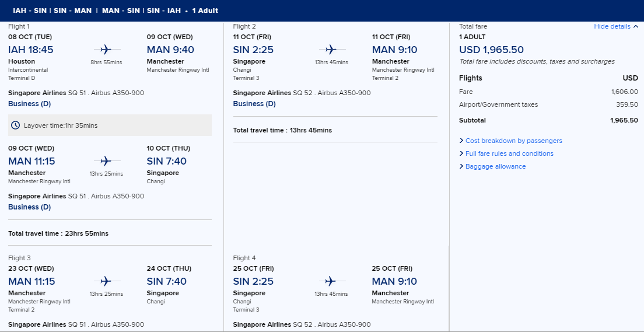Expand Baggage allowance section

(492, 166)
